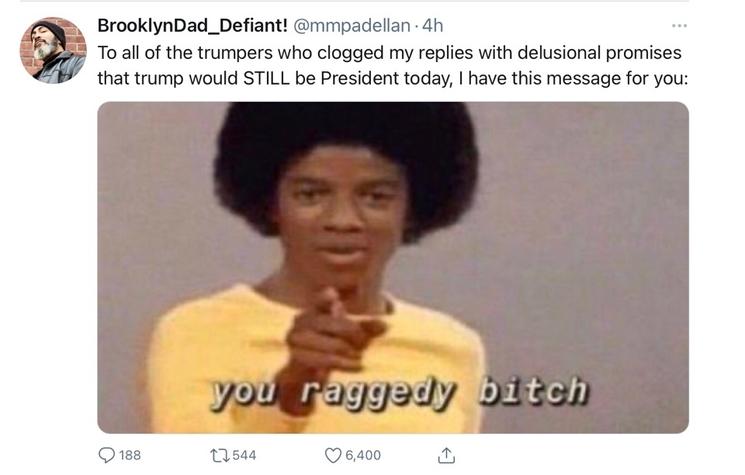Open the reply speech bubble icon
Viewport: 745px width, 475px height.
coord(106,455)
